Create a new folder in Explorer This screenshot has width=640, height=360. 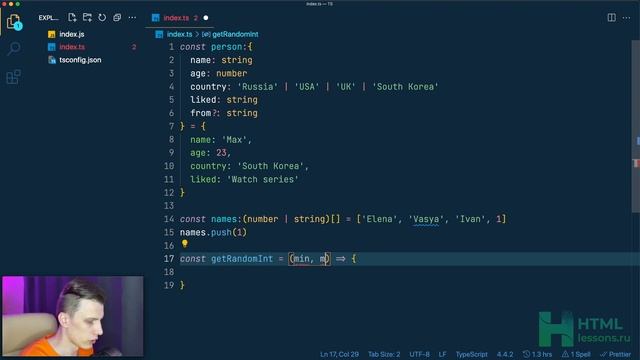coord(87,18)
